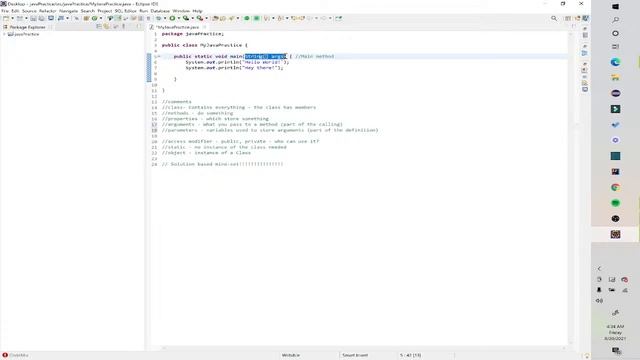Click the Open Perspective icon

(568, 18)
